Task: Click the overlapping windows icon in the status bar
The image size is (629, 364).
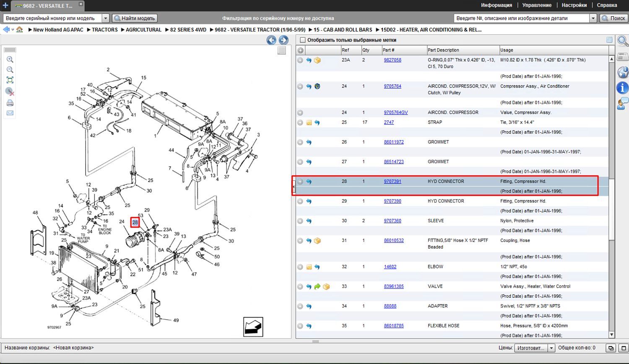Action: coord(611,348)
